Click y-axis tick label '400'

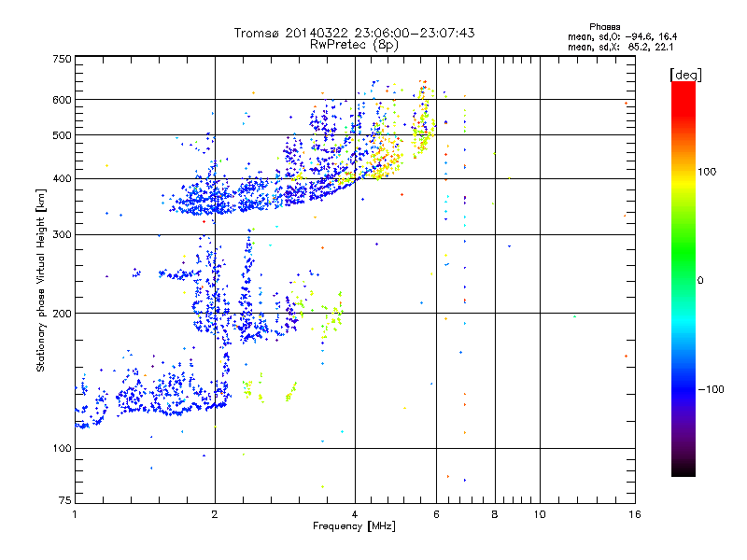point(62,179)
